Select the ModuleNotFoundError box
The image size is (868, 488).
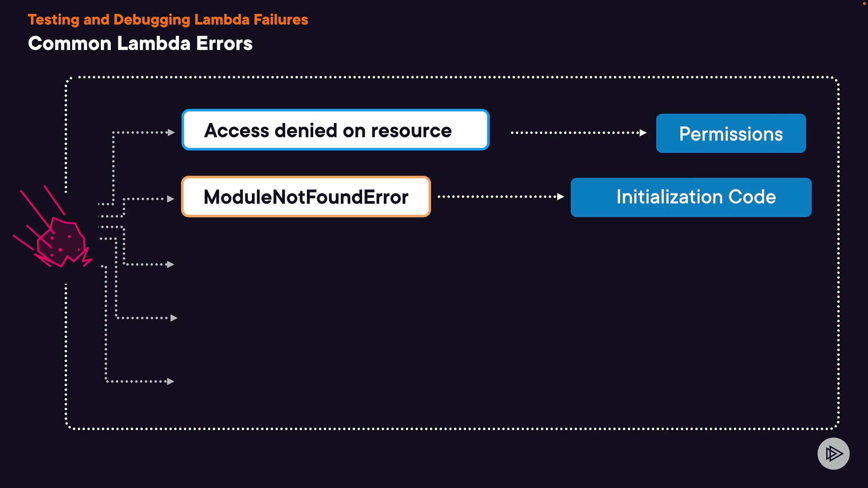pos(306,197)
